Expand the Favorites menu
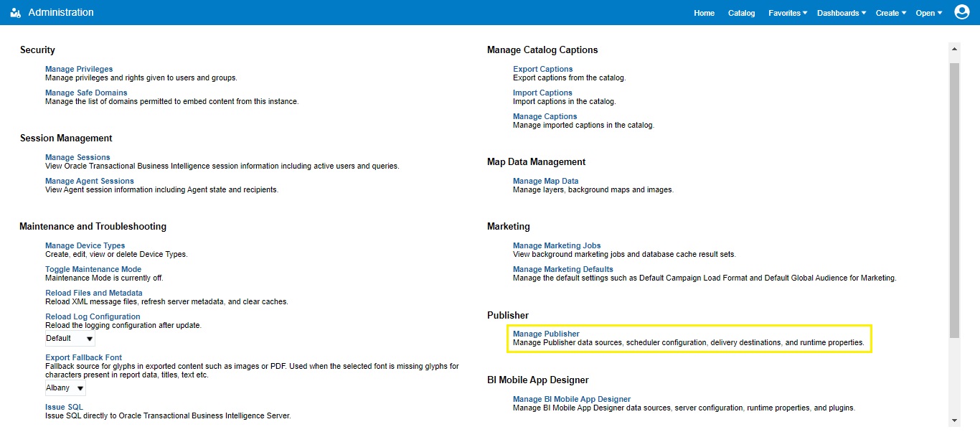 pos(786,12)
